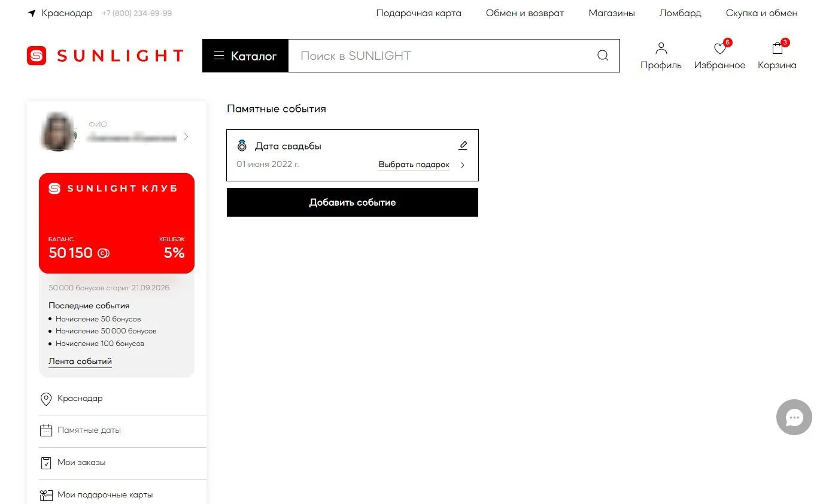Click the calendar icon for Памятные даты
Screen dimensions: 823x504
46,430
